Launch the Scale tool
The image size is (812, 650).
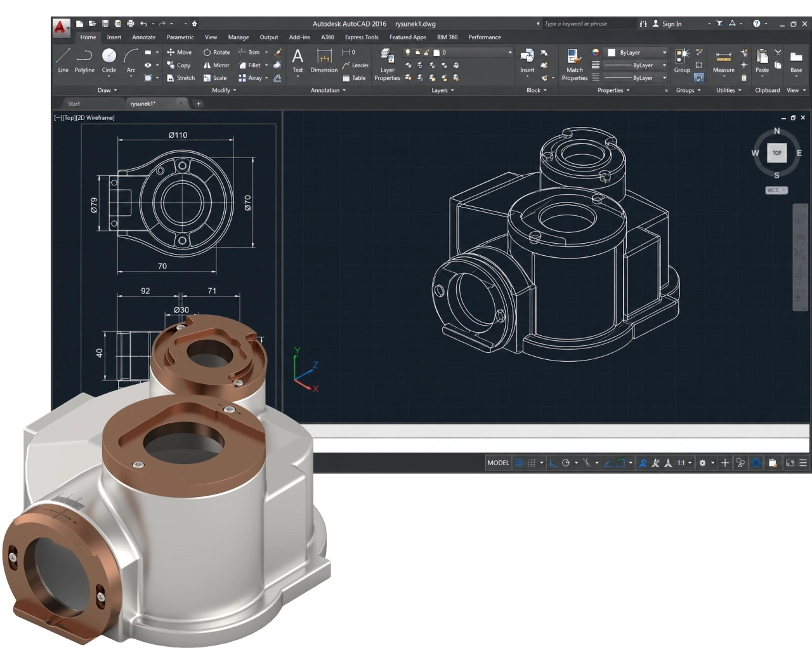(x=215, y=78)
